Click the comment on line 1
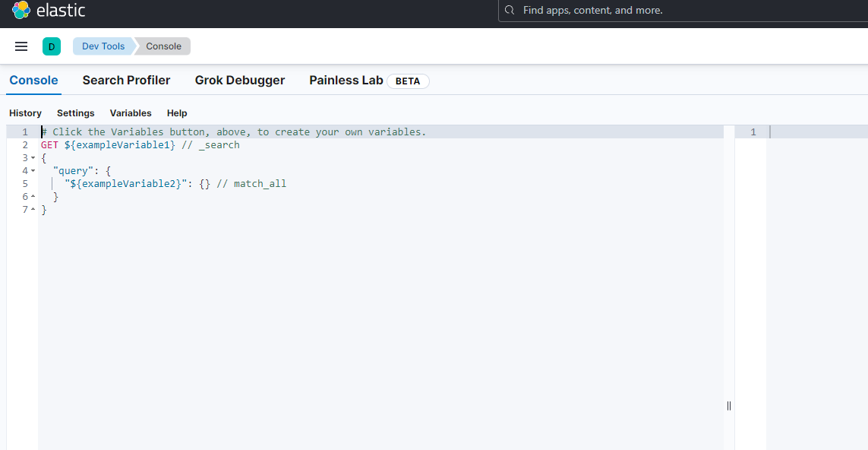This screenshot has width=868, height=450. point(234,132)
